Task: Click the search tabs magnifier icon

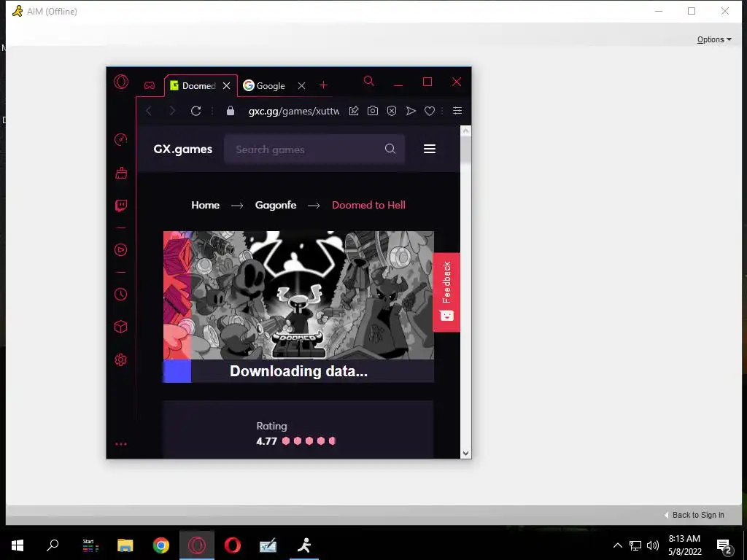Action: coord(368,81)
